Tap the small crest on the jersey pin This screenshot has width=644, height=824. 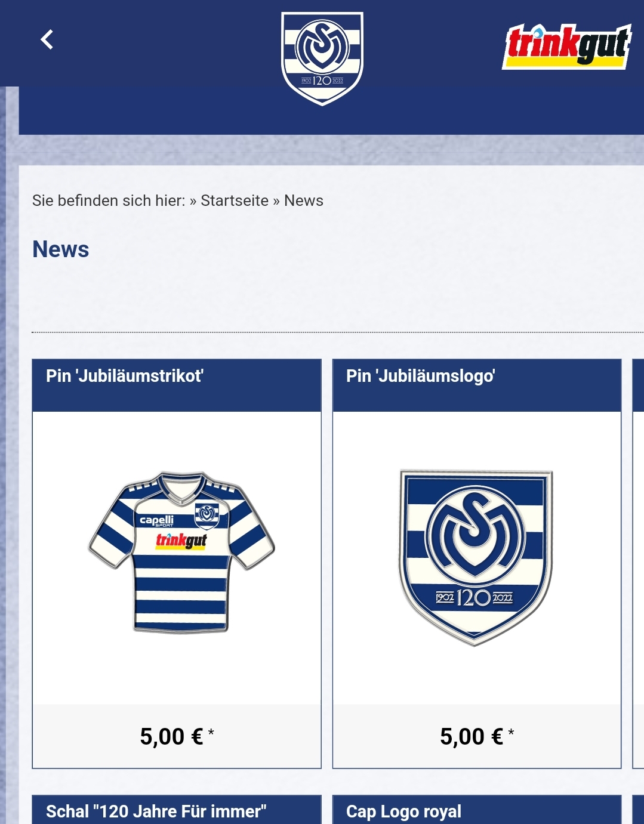pos(207,515)
